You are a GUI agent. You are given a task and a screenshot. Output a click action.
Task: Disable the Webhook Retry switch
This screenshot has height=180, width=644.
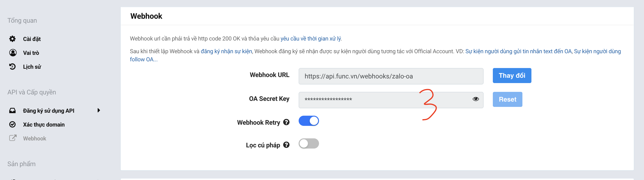point(309,121)
